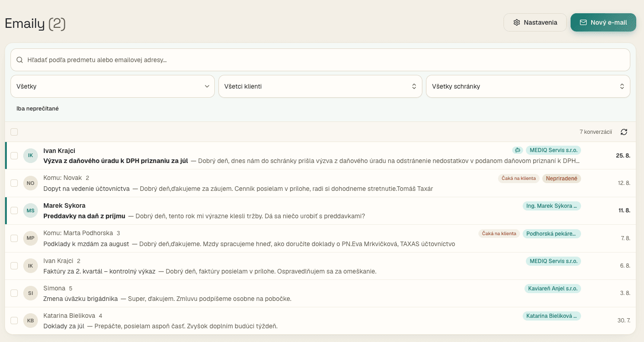Click the MEDIQ Servis tag on the 6. 8. email
This screenshot has width=644, height=342.
point(553,261)
